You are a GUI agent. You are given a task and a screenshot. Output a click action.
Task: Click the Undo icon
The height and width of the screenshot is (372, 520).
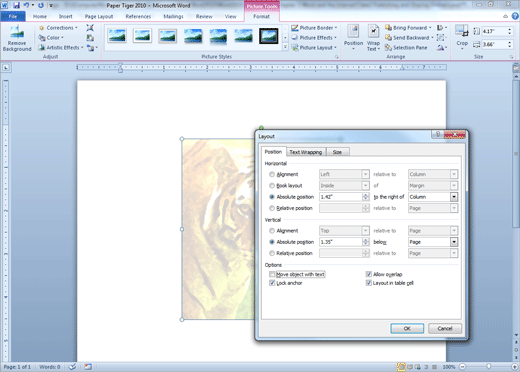(27, 5)
